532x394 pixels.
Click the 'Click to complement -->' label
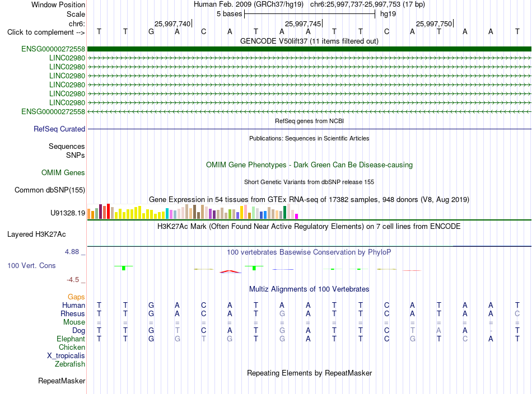click(46, 32)
